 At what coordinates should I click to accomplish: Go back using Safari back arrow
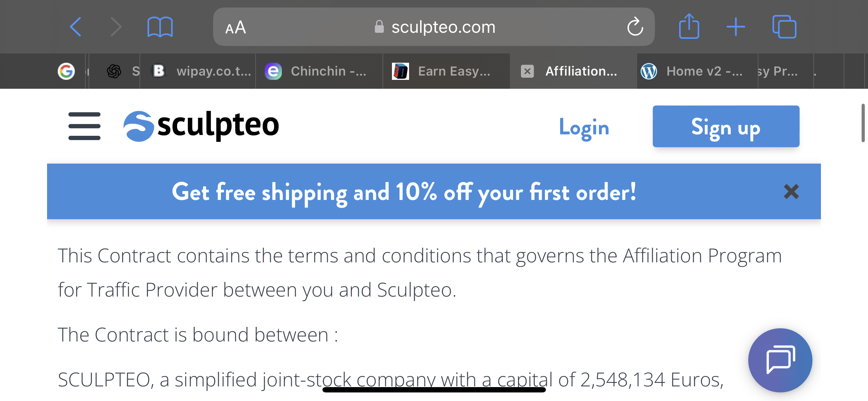(x=76, y=27)
